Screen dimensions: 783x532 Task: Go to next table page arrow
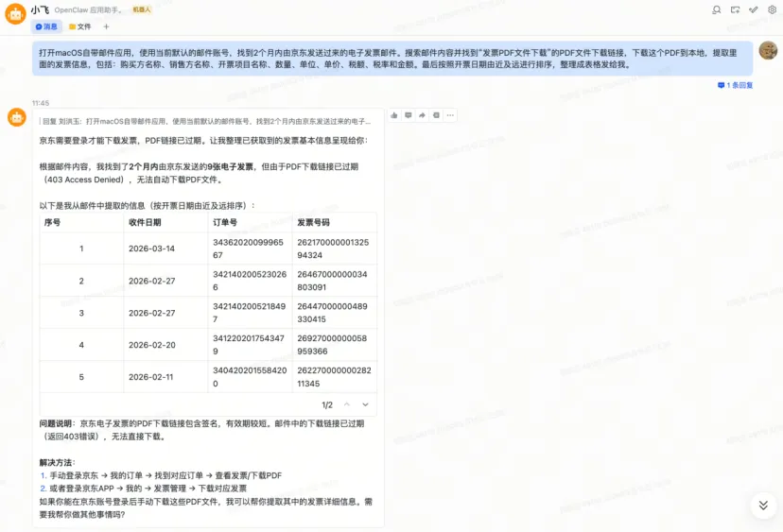(365, 404)
